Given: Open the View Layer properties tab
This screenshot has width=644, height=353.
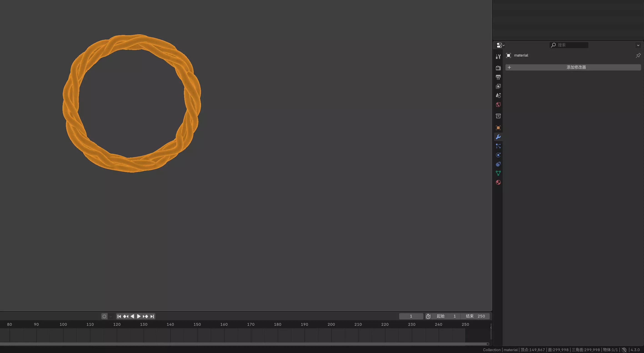Looking at the screenshot, I should coord(498,86).
